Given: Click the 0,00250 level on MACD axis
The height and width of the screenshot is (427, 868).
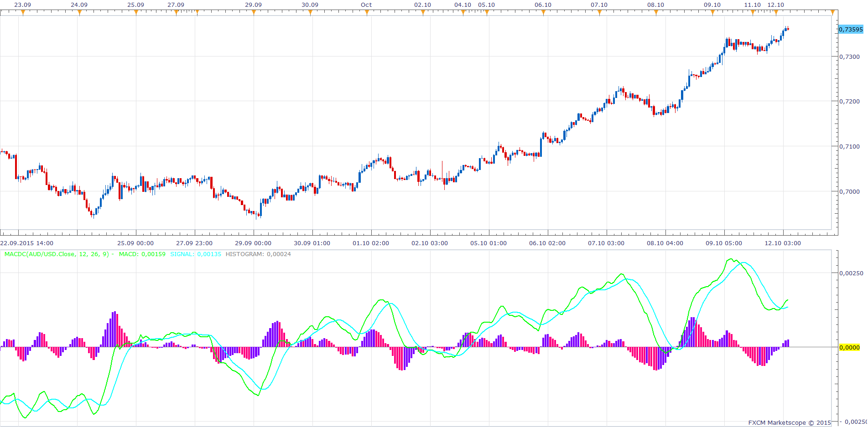Looking at the screenshot, I should pyautogui.click(x=851, y=273).
